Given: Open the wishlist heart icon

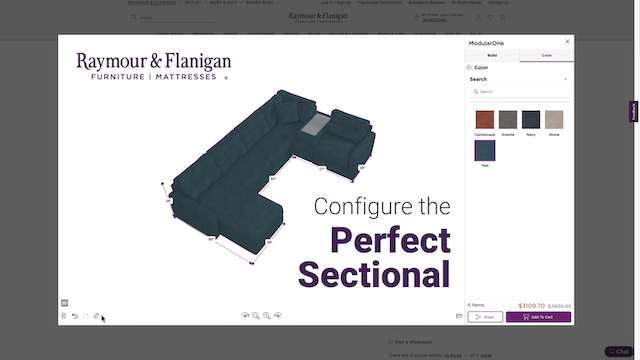Looking at the screenshot, I should 490,18.
